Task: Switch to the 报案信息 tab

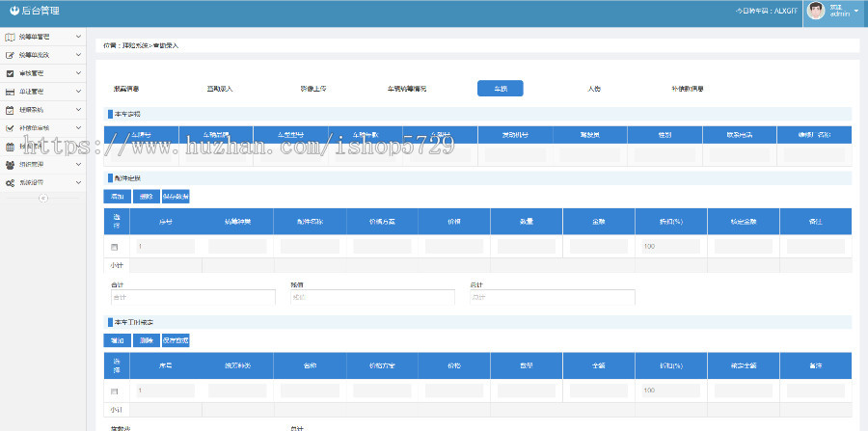Action: point(126,89)
